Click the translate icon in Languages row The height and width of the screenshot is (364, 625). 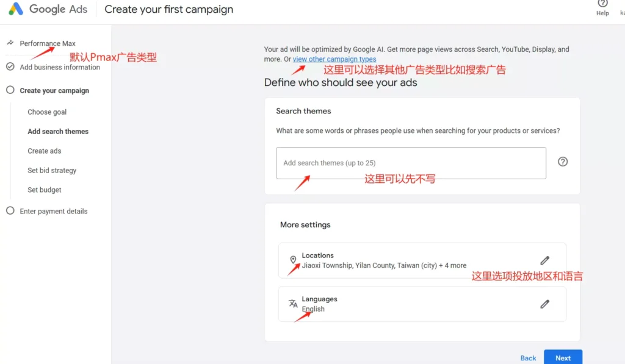click(293, 302)
